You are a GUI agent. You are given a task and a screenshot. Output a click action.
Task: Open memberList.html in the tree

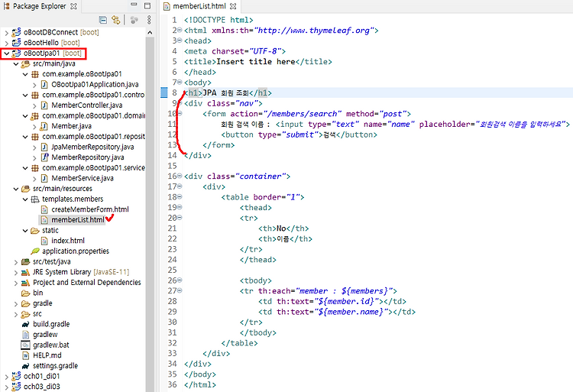coord(77,220)
